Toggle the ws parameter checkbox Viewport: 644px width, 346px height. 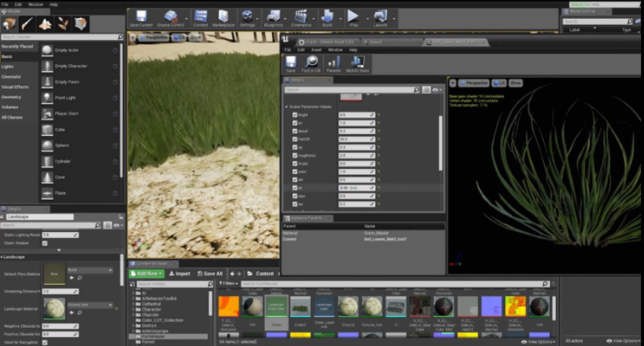(x=295, y=204)
